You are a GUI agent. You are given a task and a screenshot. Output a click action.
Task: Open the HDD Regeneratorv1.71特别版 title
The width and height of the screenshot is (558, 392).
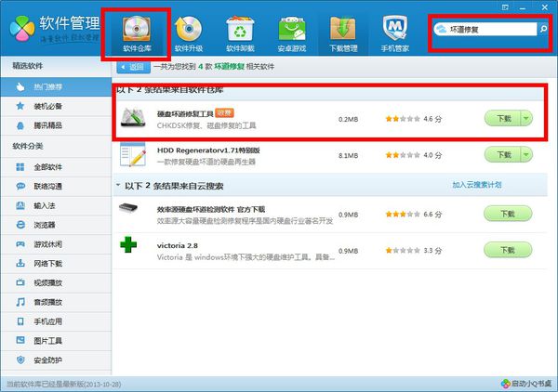pyautogui.click(x=208, y=150)
